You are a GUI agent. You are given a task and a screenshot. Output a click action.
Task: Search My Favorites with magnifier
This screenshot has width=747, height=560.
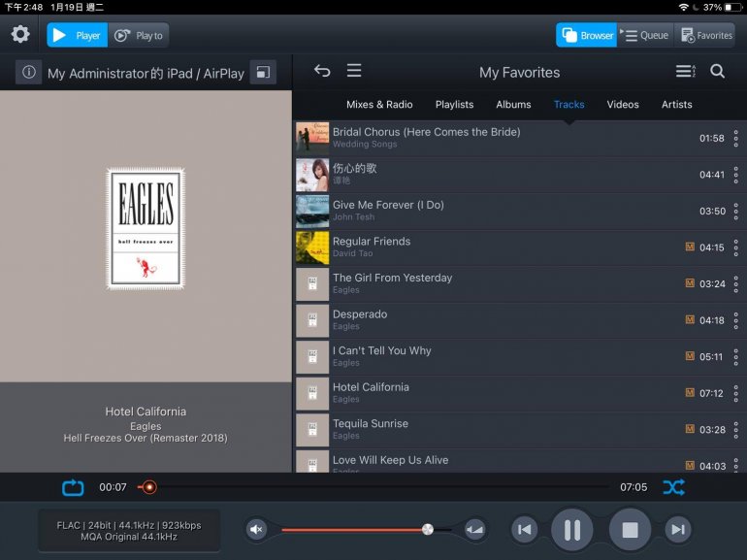718,72
